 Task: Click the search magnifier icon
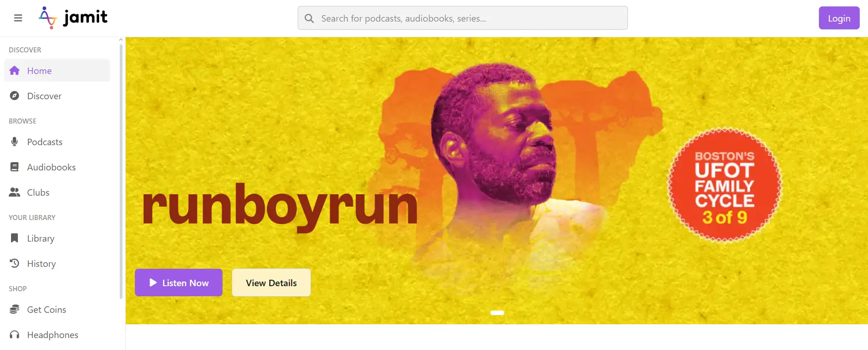click(309, 18)
